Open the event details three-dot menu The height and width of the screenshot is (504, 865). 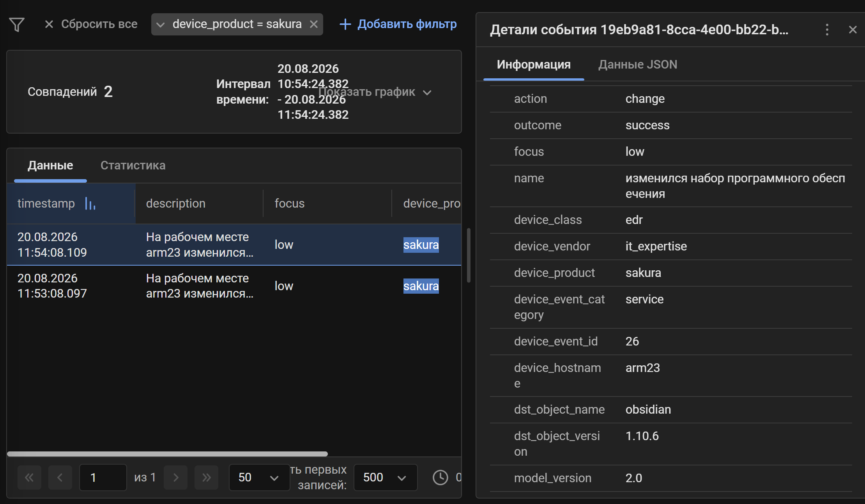[x=827, y=30]
